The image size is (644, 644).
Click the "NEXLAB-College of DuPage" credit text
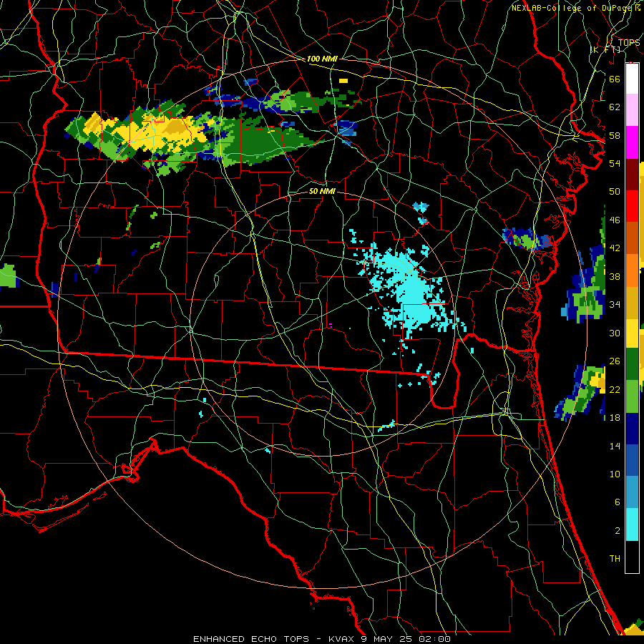coord(572,8)
